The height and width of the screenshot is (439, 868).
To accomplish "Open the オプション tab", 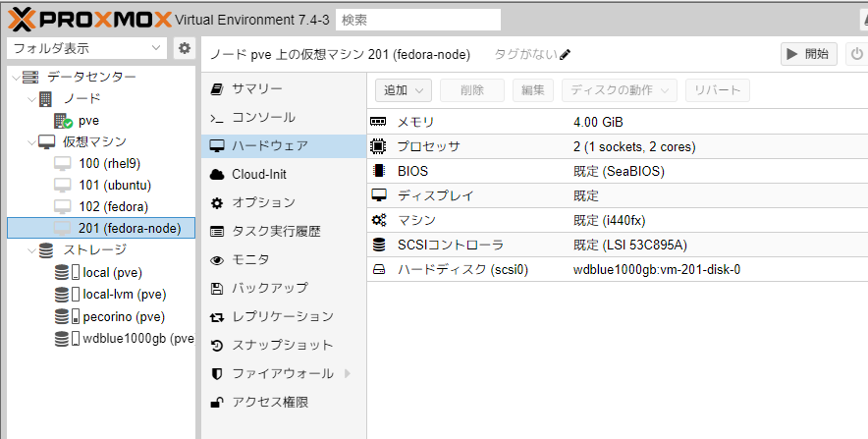I will [x=284, y=202].
